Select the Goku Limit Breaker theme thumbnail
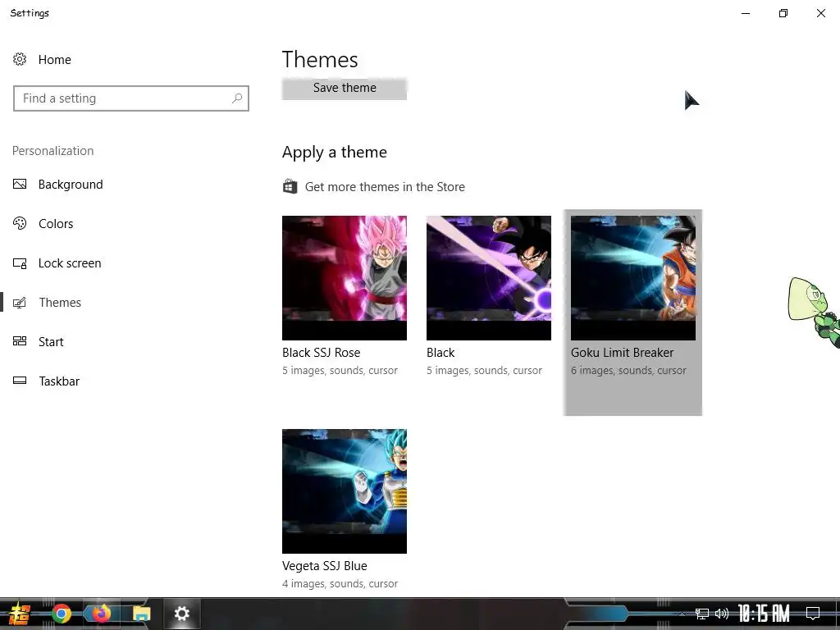The image size is (840, 630). [633, 277]
